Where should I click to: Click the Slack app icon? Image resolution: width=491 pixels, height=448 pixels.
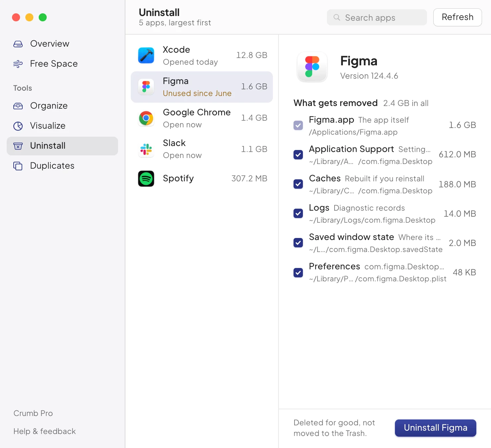tap(146, 149)
